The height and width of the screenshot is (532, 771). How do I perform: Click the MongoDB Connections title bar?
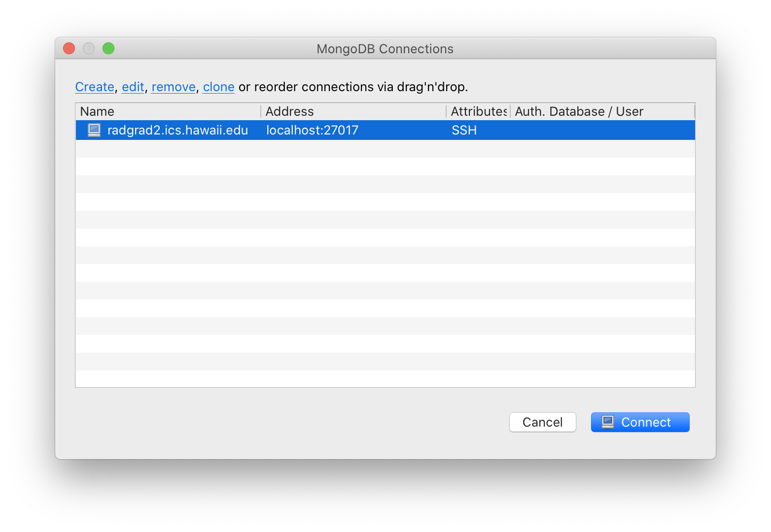coord(385,49)
